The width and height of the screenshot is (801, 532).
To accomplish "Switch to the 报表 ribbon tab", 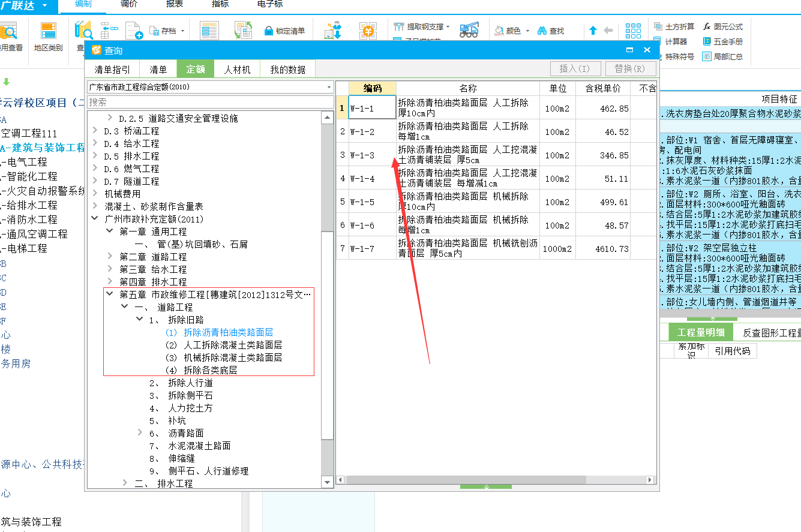I will [x=175, y=4].
